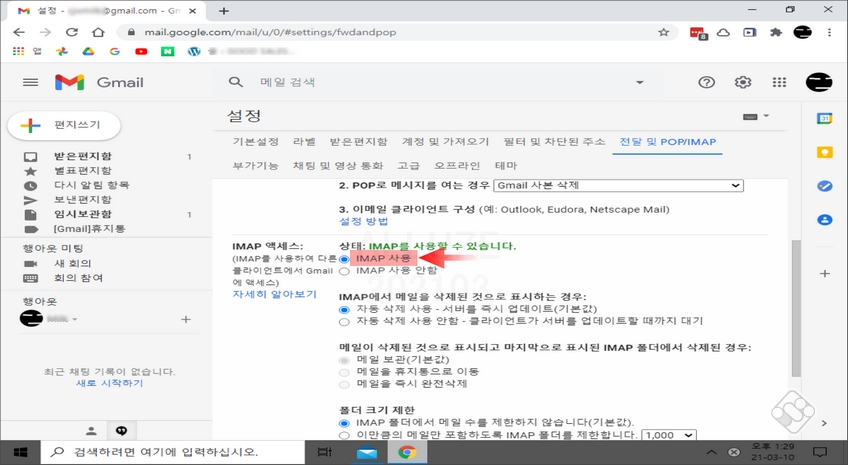
Task: Select 이만큼의 메일만 포함하도록 제한 option
Action: pyautogui.click(x=344, y=435)
